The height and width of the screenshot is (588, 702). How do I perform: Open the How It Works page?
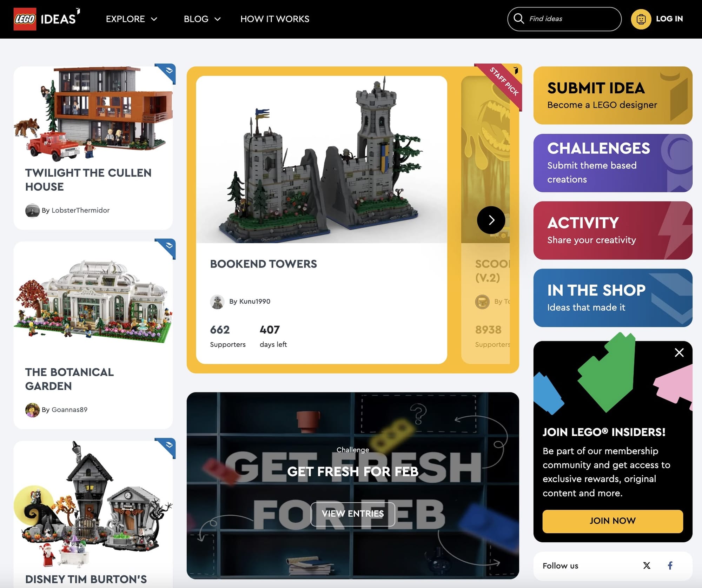click(x=275, y=19)
